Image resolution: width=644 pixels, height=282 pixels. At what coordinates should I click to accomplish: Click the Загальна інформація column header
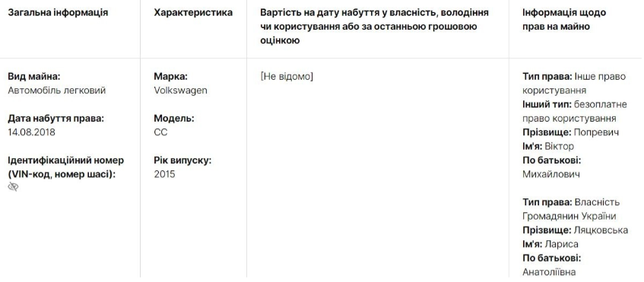point(58,13)
